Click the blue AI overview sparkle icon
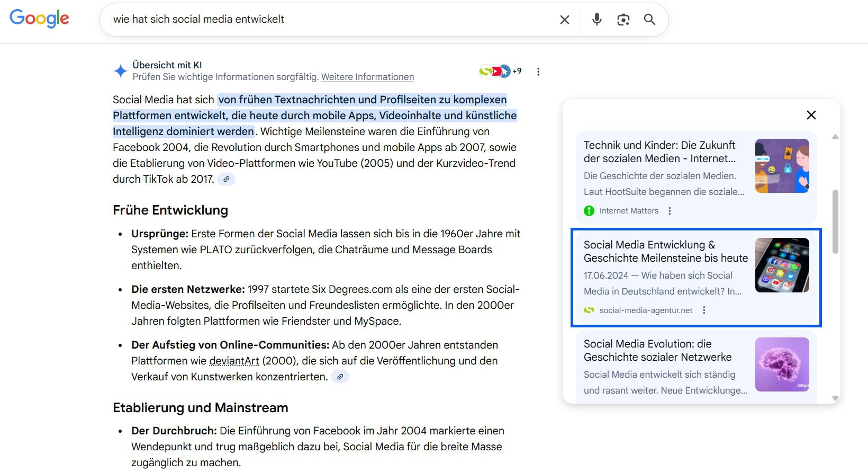This screenshot has width=868, height=472. tap(121, 71)
